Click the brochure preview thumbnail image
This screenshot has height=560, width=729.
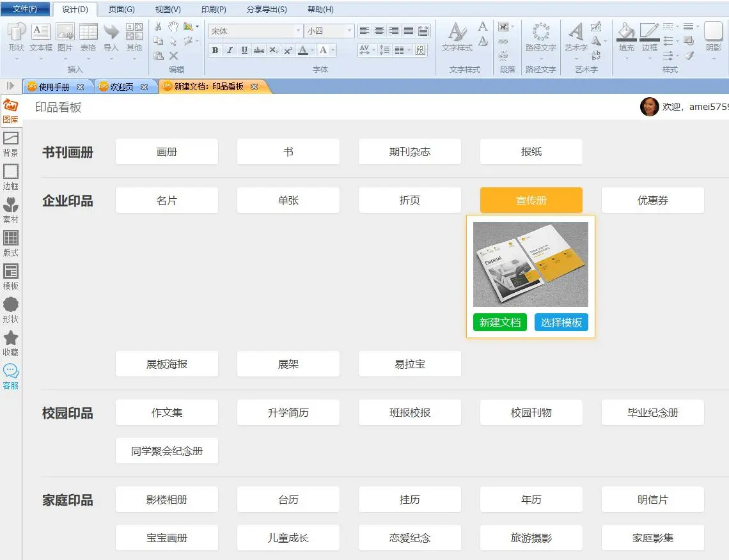(531, 264)
